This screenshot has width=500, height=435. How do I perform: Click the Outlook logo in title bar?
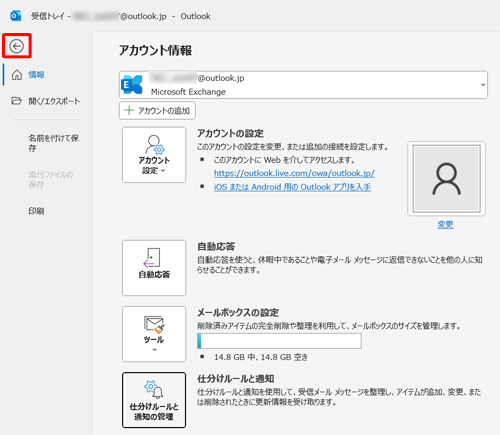15,16
